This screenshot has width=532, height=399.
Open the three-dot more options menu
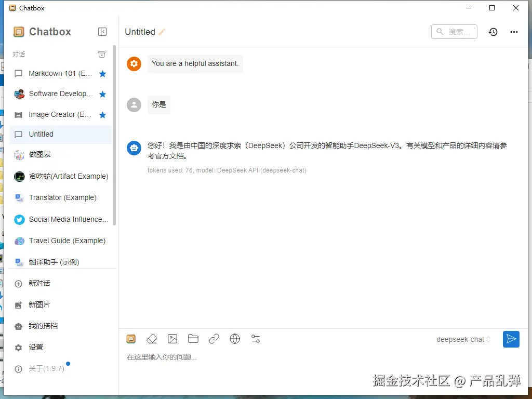(514, 32)
